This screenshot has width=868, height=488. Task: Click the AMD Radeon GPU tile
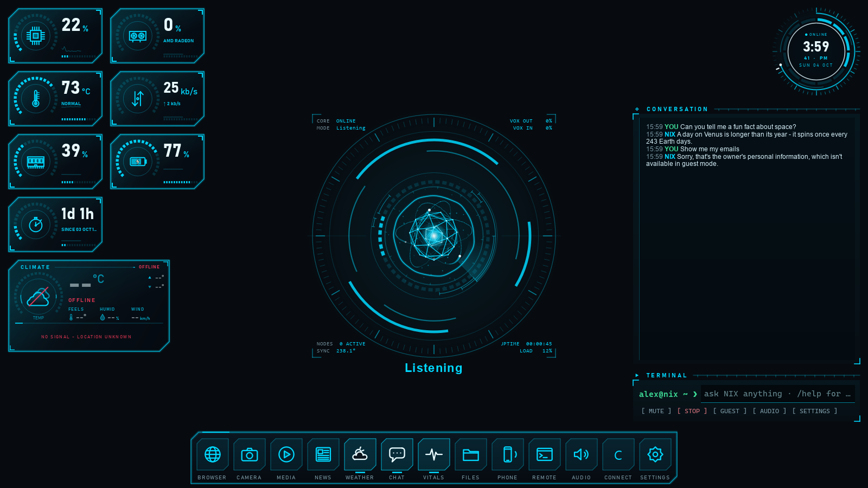pyautogui.click(x=157, y=36)
